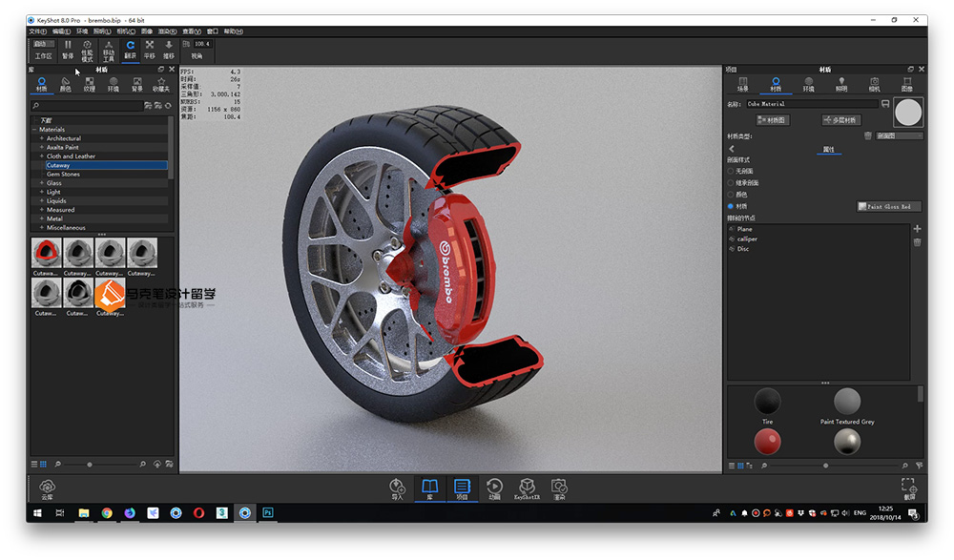Viewport: 954px width, 560px height.
Task: Select the Tire material ball
Action: pyautogui.click(x=767, y=401)
